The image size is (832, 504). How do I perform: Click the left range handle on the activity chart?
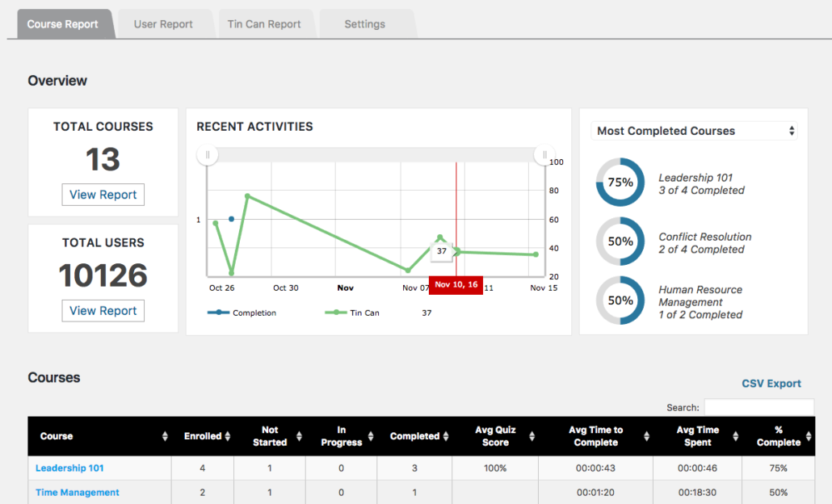208,154
